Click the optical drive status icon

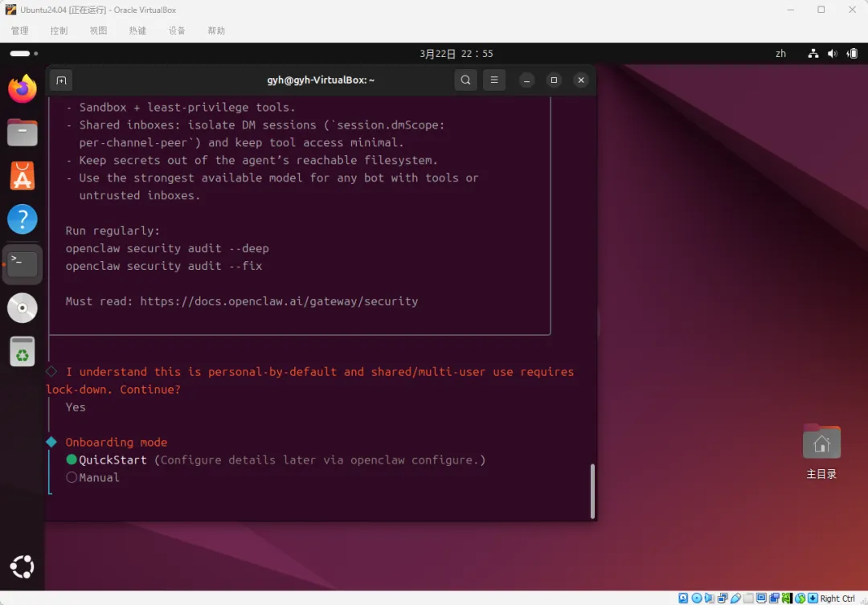click(696, 598)
